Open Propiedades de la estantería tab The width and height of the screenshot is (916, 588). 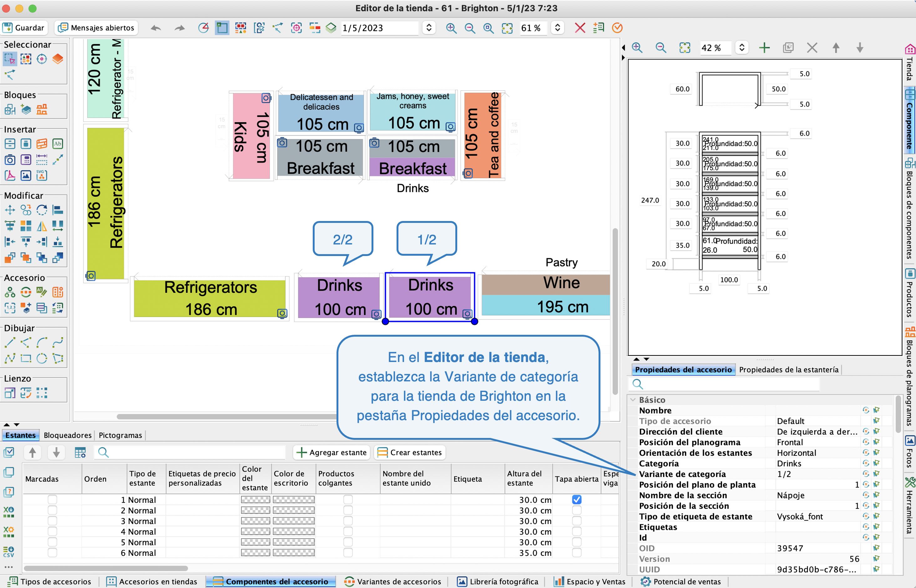click(x=789, y=369)
